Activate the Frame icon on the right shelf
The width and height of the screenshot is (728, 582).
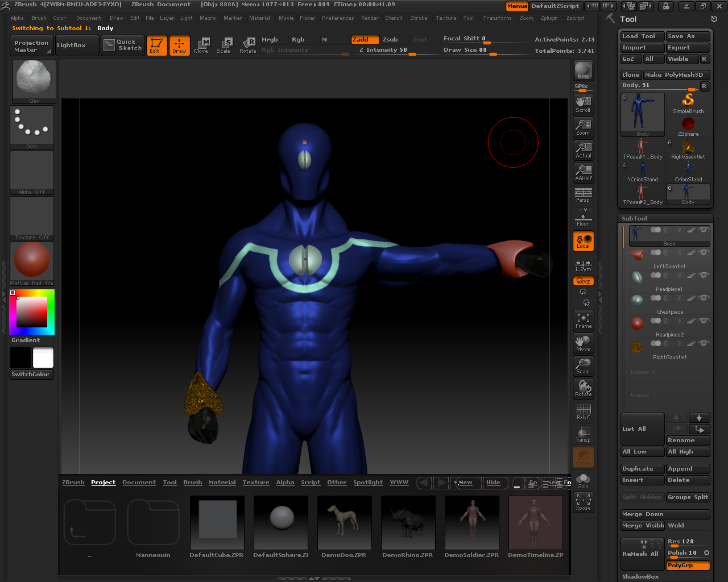coord(583,321)
